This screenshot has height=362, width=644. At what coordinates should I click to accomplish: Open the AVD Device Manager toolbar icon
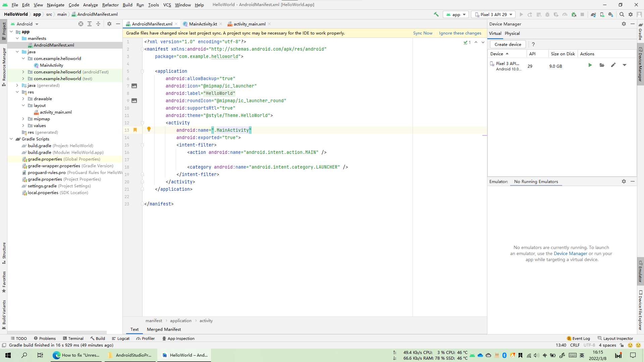pyautogui.click(x=602, y=14)
